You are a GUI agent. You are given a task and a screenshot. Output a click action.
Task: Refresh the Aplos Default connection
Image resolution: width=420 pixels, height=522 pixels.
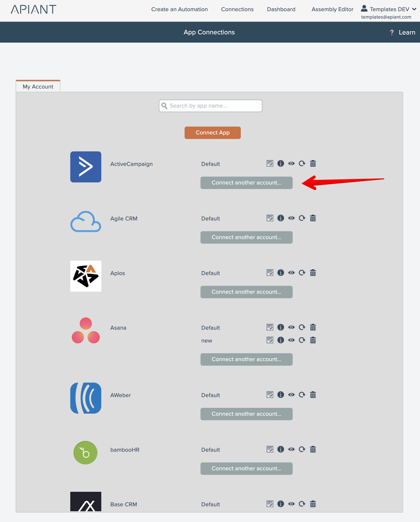click(302, 273)
